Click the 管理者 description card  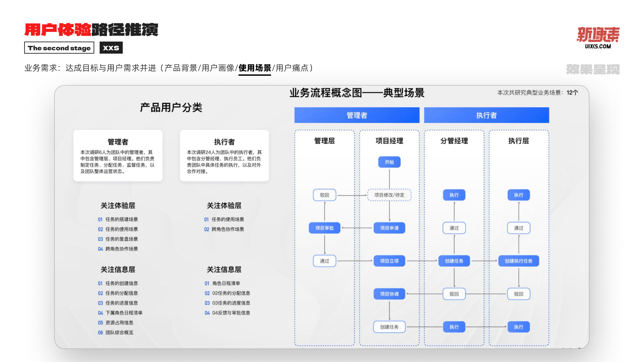[118, 156]
